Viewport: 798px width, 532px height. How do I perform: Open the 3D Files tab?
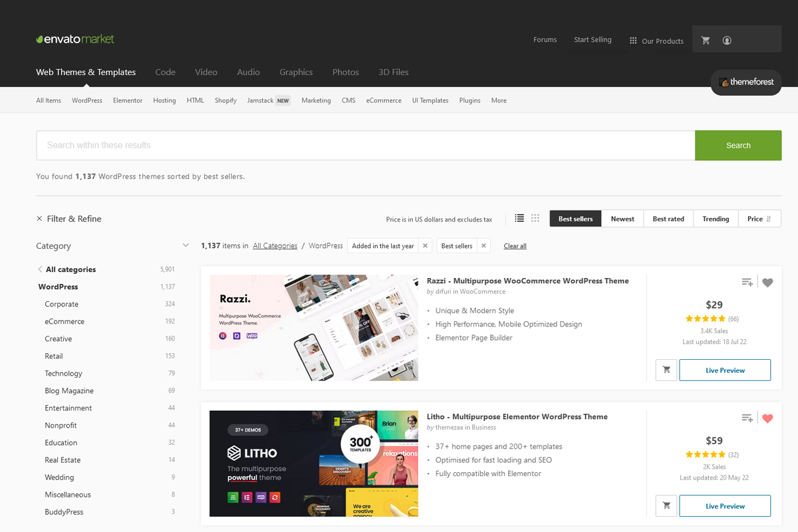pyautogui.click(x=394, y=72)
